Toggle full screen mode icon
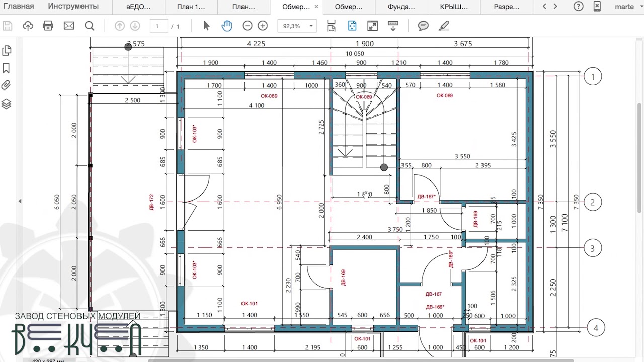The height and width of the screenshot is (362, 644). [x=372, y=26]
